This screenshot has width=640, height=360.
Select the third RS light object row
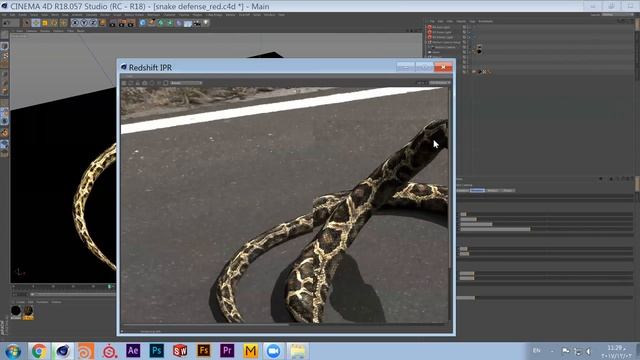point(441,37)
